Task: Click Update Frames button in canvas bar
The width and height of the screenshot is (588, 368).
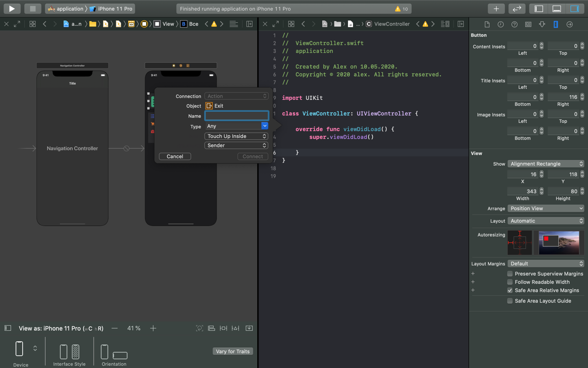Action: click(199, 328)
